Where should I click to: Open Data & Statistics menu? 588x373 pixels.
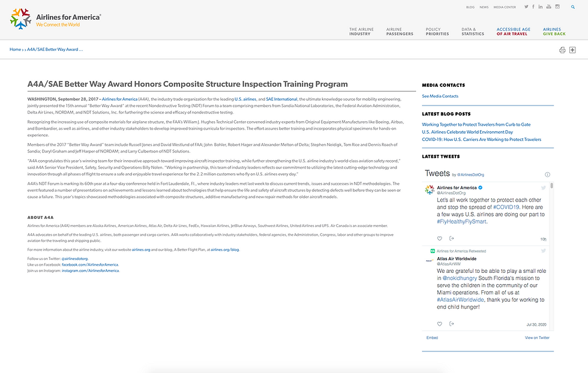(x=473, y=32)
